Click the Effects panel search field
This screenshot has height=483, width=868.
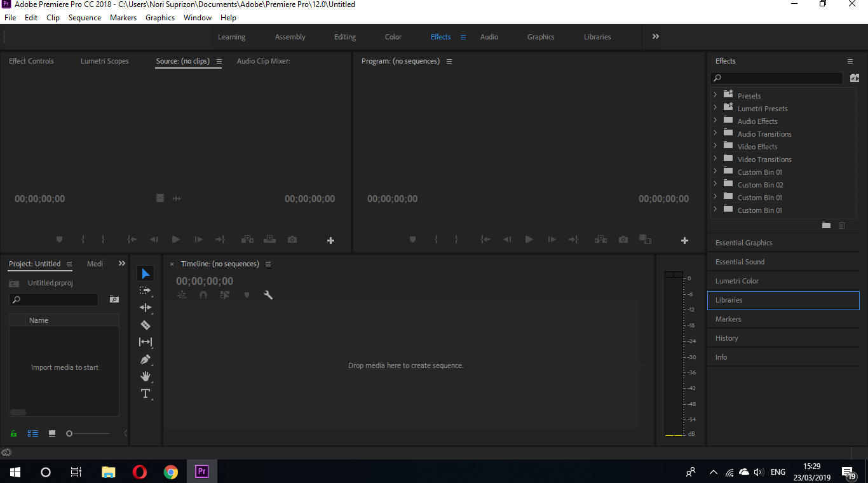click(776, 78)
